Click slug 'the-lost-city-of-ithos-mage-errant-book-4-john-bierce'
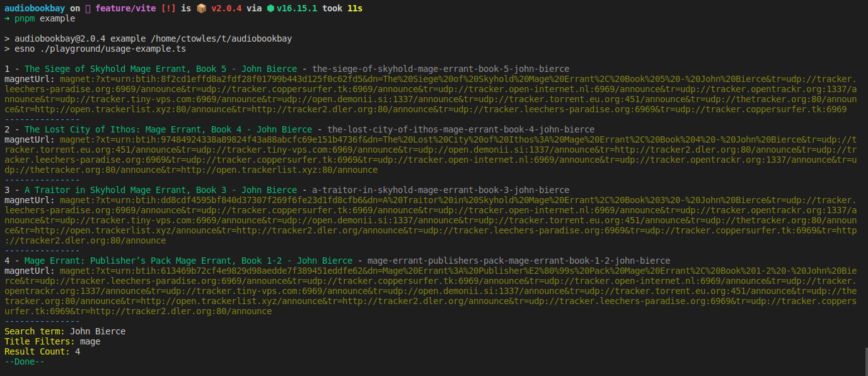 461,129
